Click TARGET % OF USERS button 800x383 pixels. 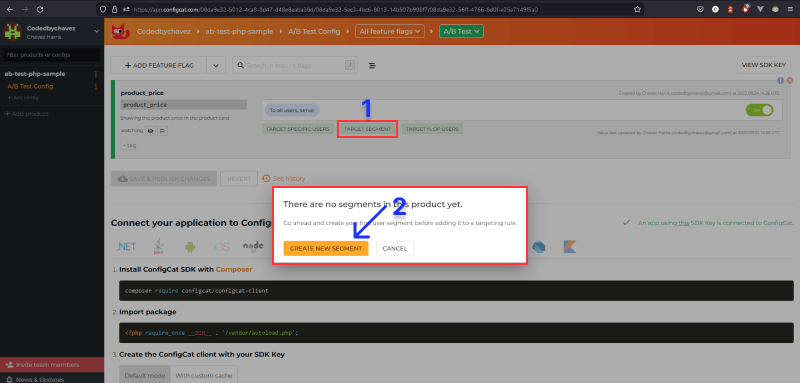(432, 129)
